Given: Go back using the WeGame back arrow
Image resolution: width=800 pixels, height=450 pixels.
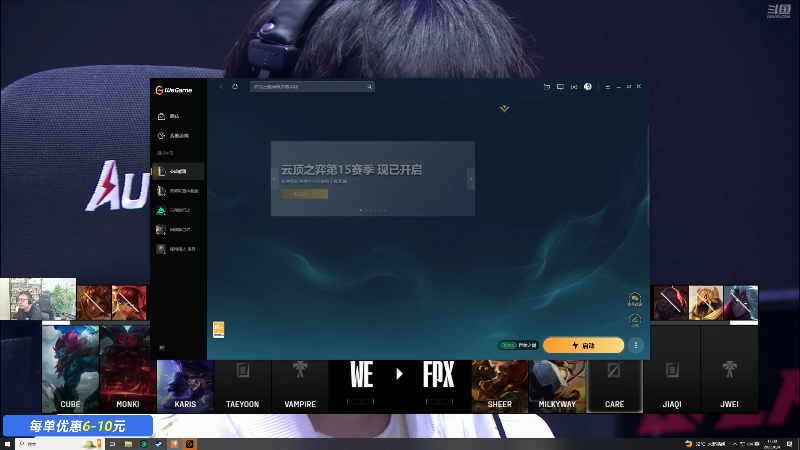Looking at the screenshot, I should point(221,87).
